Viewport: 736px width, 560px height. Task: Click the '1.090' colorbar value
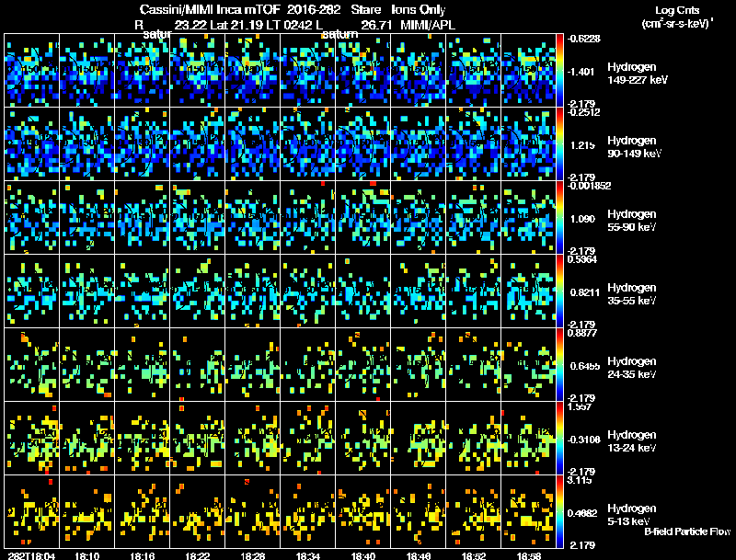582,219
